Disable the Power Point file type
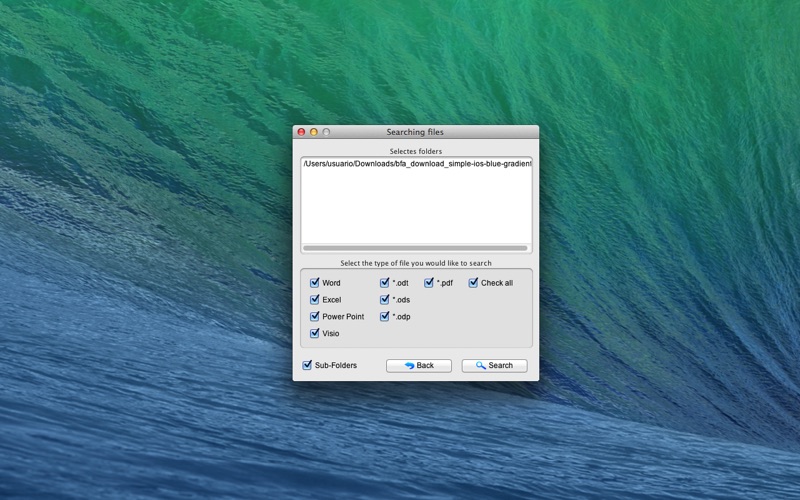The width and height of the screenshot is (800, 500). click(x=314, y=316)
